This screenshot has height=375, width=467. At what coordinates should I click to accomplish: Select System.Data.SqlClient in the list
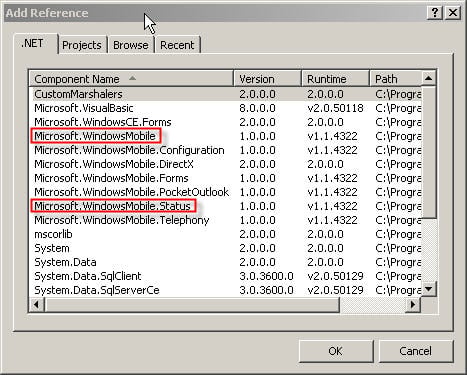pos(226,276)
